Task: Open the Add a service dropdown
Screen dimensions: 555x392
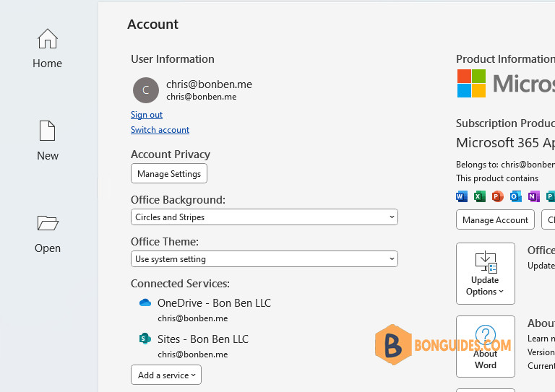Action: tap(166, 375)
